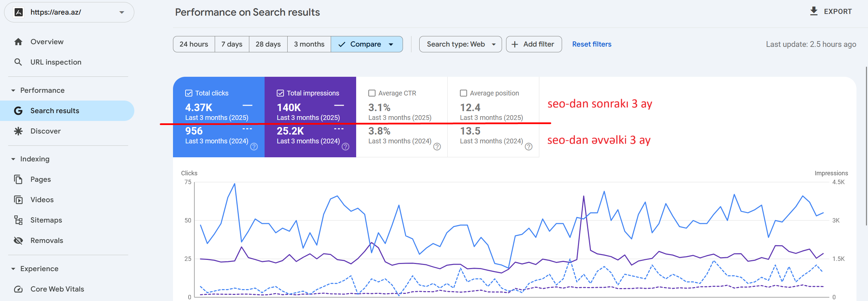868x301 pixels.
Task: Open URL inspection magnifier icon
Action: [18, 62]
